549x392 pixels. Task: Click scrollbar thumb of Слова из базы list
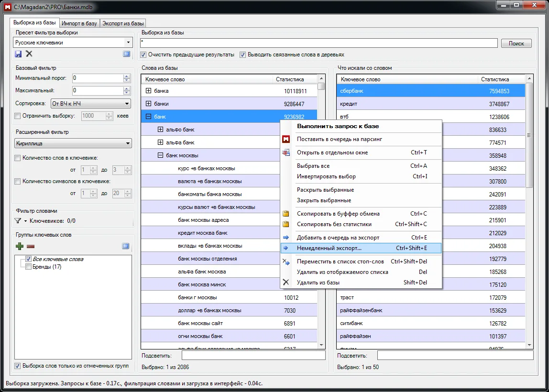pos(321,86)
